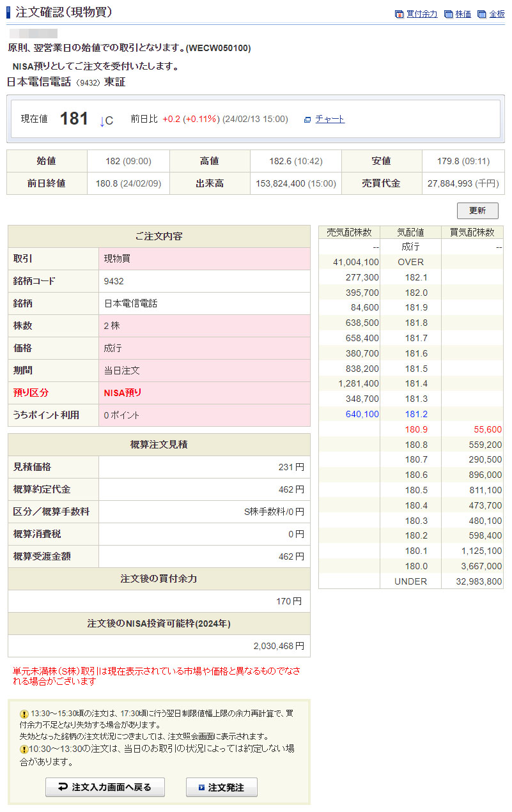Click the return arrow icon on back button
The height and width of the screenshot is (812, 512).
(63, 787)
